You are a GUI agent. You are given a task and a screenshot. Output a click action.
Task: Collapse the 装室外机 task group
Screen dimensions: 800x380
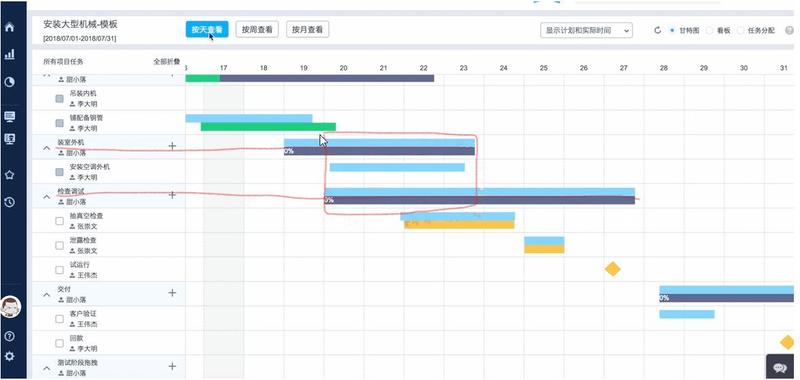coord(46,148)
